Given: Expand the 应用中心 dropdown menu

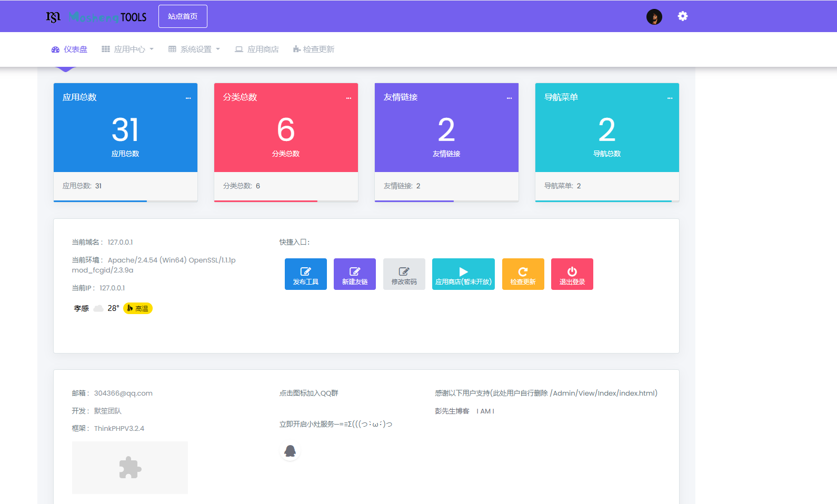Looking at the screenshot, I should pyautogui.click(x=127, y=49).
